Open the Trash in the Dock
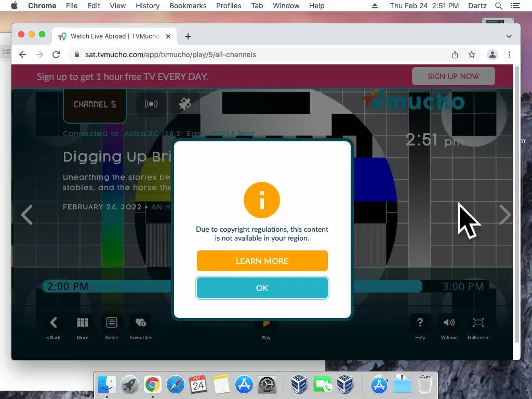The image size is (532, 399). pos(424,385)
